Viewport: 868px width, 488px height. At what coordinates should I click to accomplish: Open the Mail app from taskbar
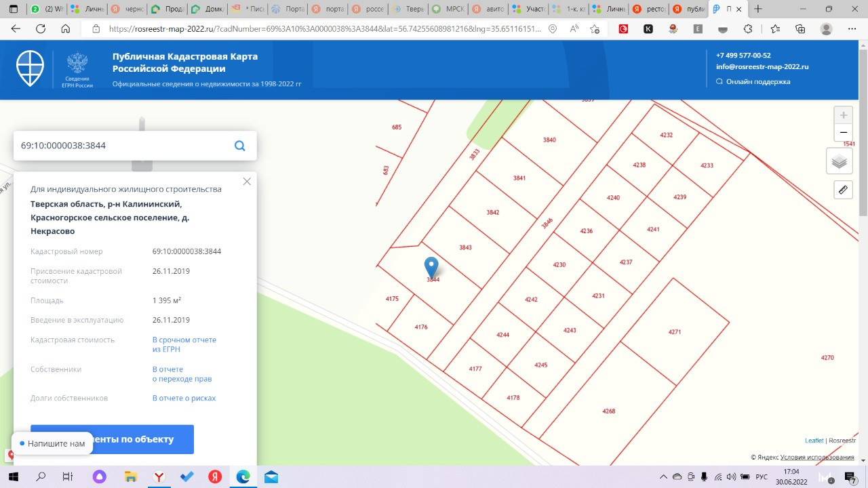[x=271, y=477]
